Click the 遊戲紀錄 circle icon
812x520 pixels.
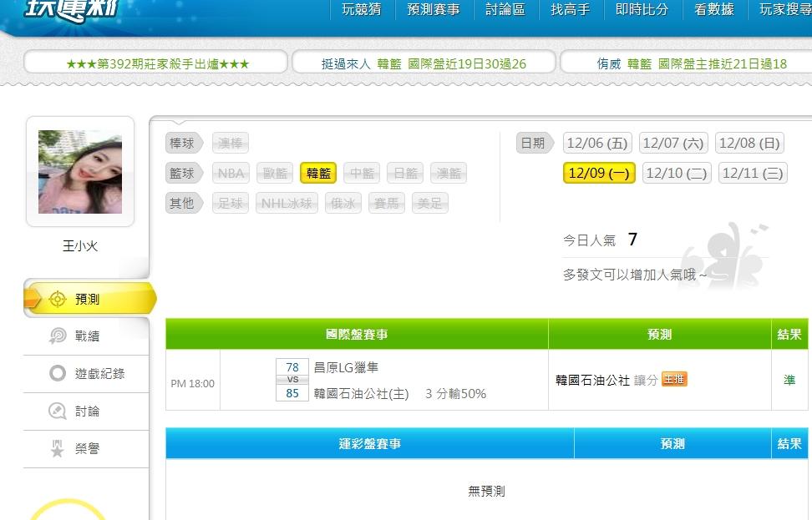[57, 373]
